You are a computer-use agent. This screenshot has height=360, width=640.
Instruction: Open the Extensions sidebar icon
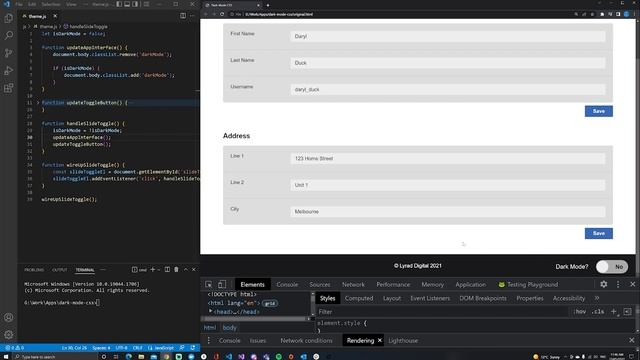8,88
